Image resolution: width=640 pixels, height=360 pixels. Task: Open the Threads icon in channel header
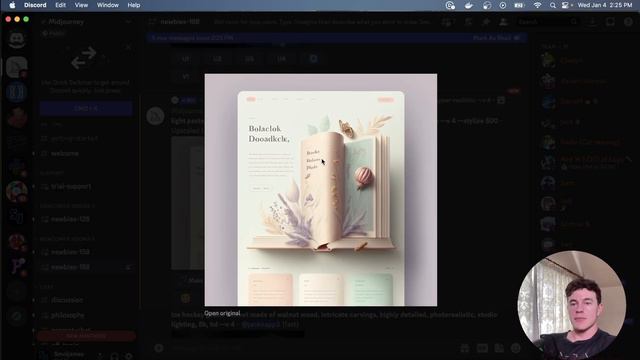pos(448,22)
